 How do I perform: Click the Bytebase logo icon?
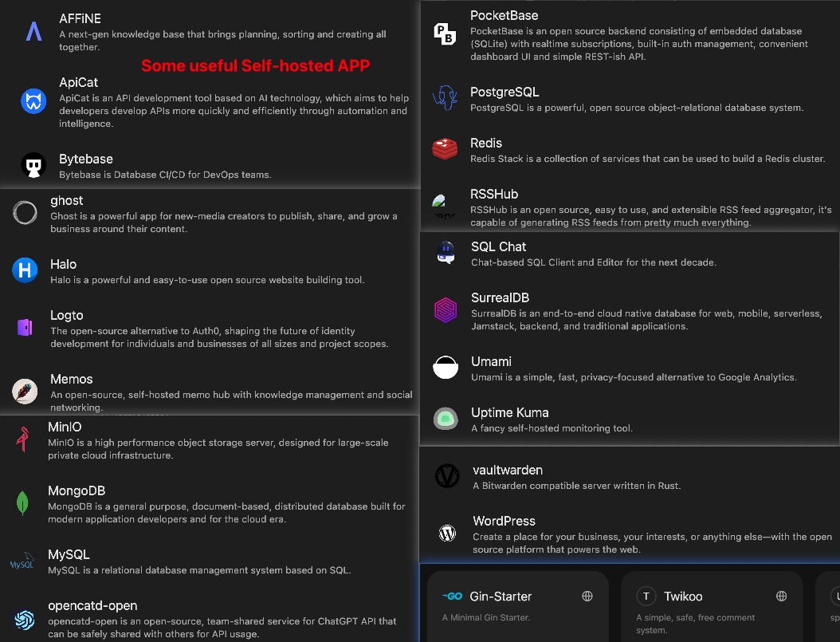pyautogui.click(x=33, y=165)
